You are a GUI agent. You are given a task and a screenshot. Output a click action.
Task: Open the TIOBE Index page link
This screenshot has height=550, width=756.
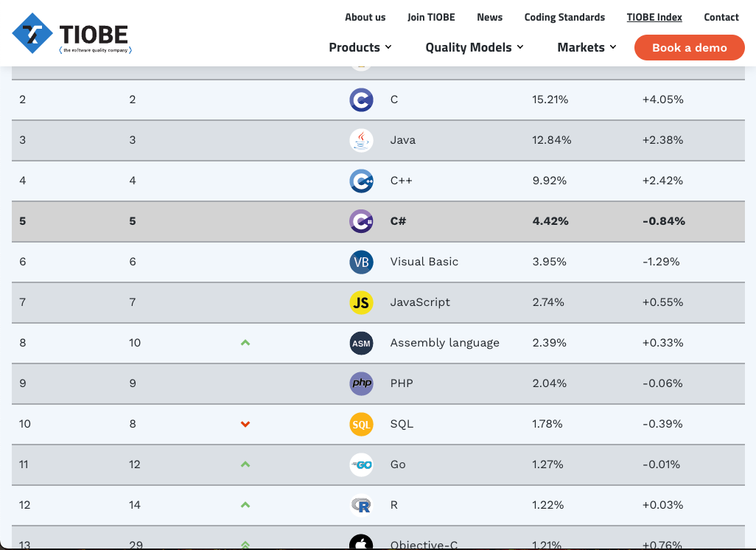(654, 18)
